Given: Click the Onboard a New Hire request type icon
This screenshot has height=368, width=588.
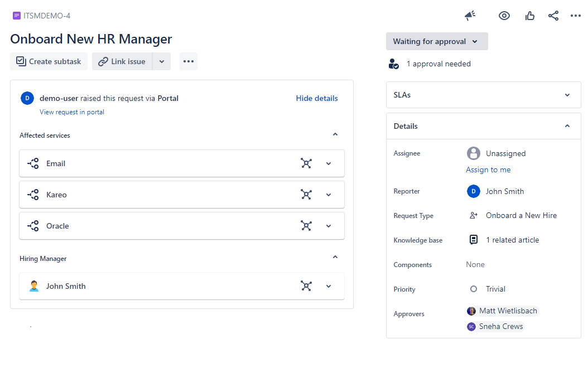Looking at the screenshot, I should [x=474, y=215].
